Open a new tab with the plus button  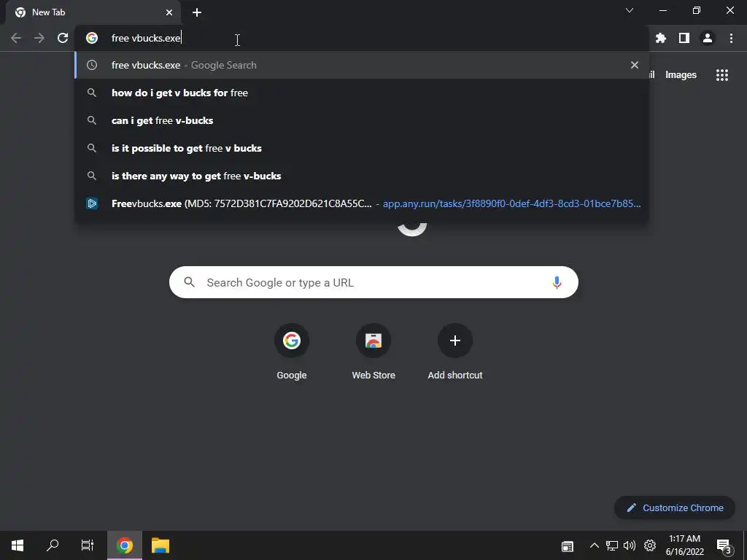pos(197,12)
